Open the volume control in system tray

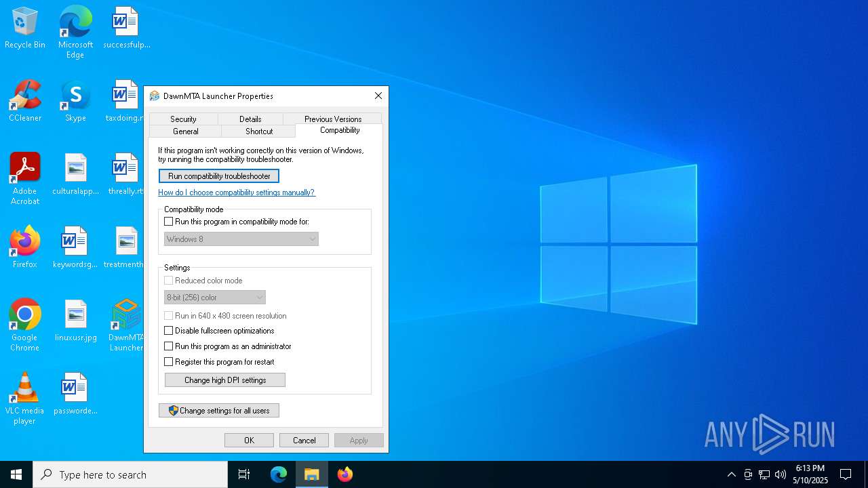point(781,474)
